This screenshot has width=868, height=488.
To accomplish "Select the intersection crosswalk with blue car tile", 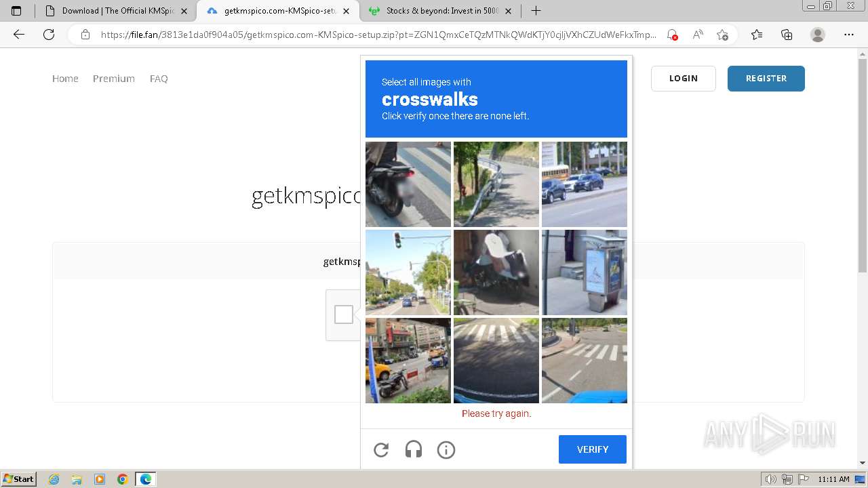I will (585, 361).
